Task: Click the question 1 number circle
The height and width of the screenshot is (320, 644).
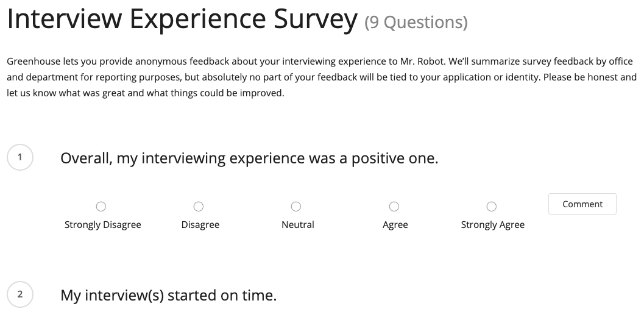Action: 19,157
